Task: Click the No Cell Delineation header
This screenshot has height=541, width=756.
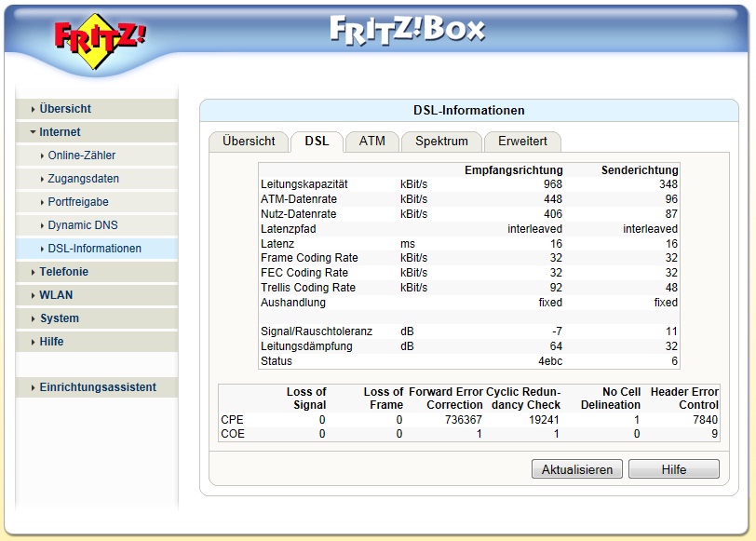Action: click(611, 399)
